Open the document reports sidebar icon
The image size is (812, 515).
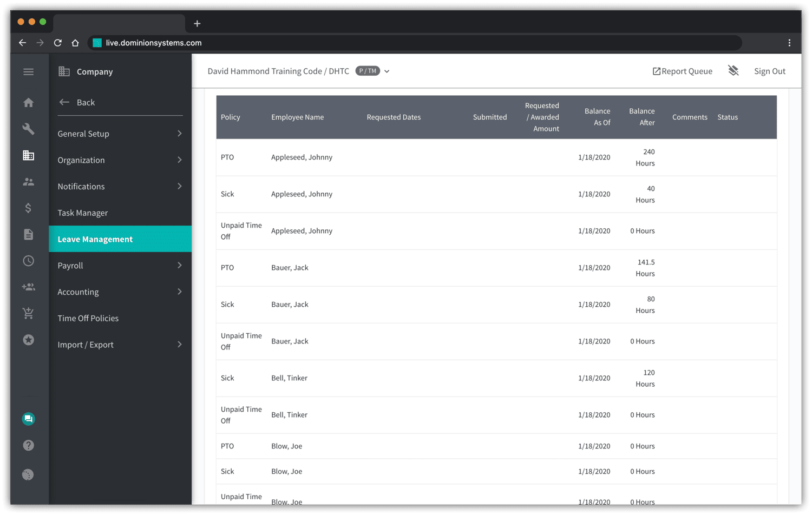tap(29, 234)
